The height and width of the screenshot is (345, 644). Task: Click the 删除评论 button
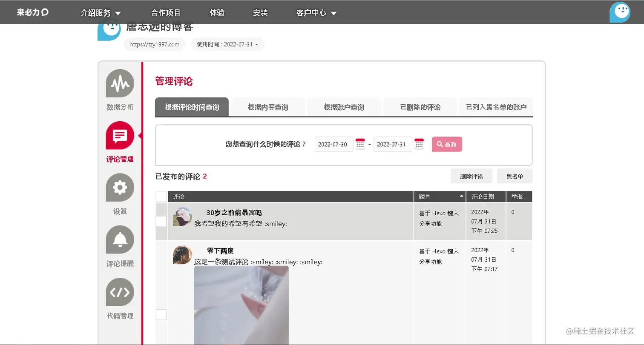(x=471, y=176)
